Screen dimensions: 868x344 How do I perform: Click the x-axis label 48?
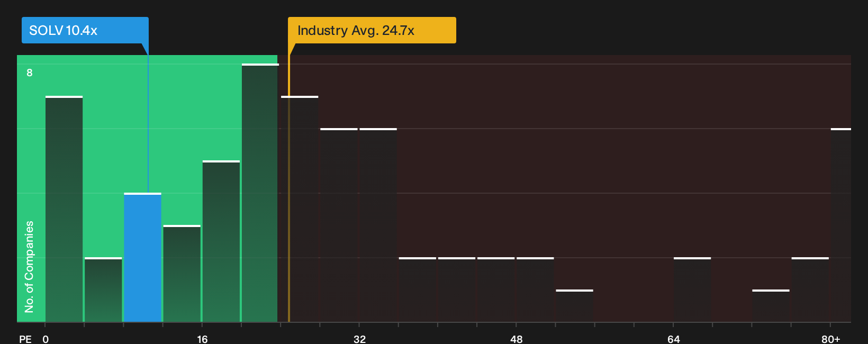pos(517,339)
